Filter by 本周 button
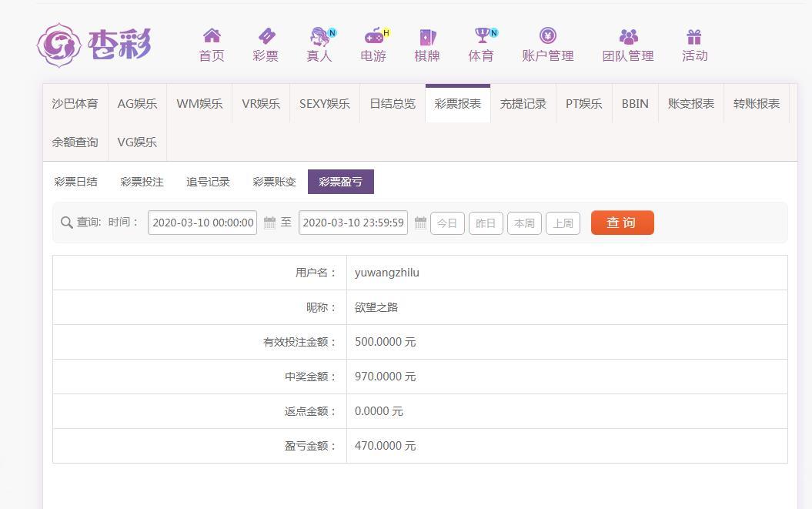Screen dimensions: 812x509 tap(525, 223)
